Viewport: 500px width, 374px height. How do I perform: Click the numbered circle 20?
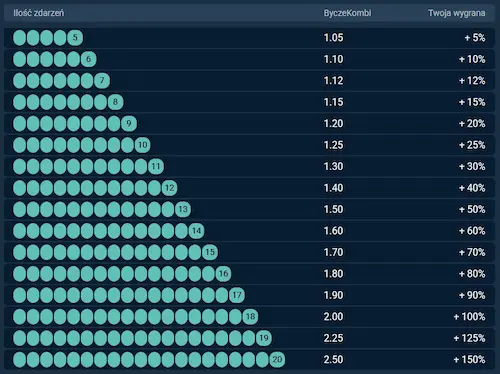tap(277, 360)
